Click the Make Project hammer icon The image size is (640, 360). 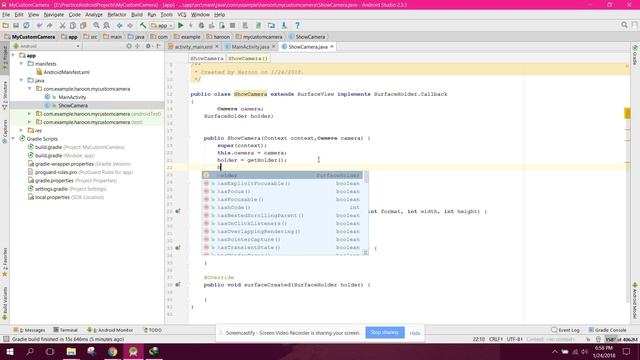(143, 25)
